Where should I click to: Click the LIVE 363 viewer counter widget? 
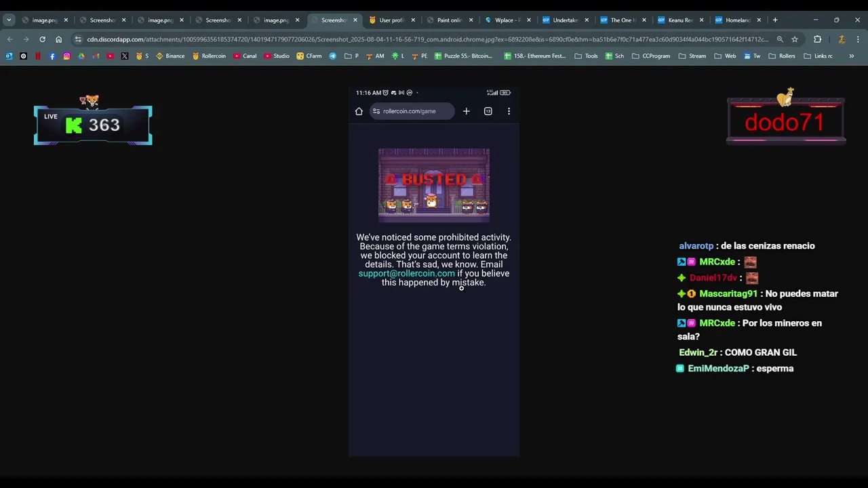93,125
